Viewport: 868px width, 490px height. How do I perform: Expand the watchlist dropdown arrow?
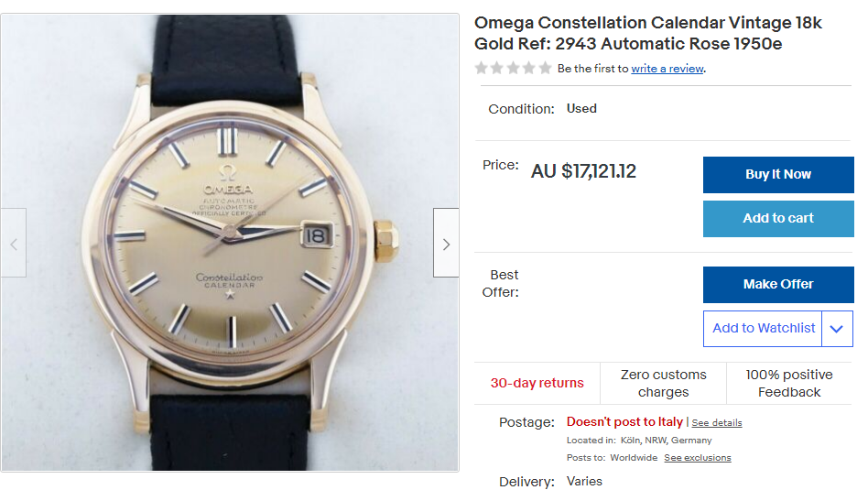(x=837, y=329)
